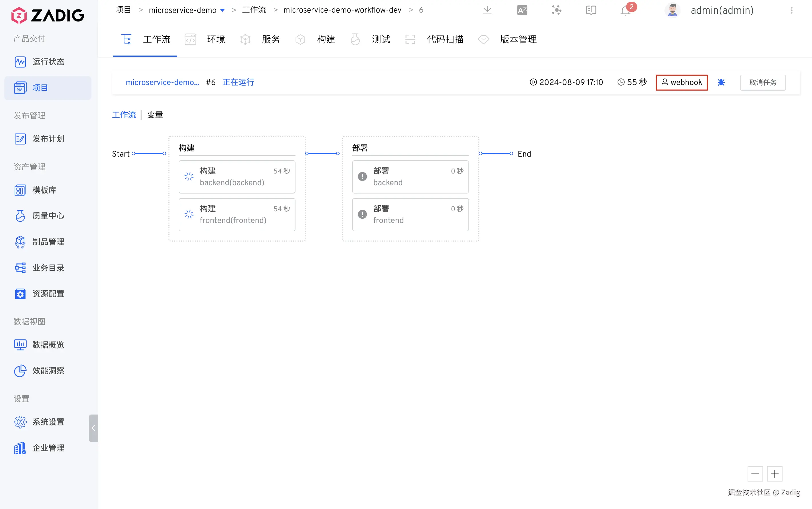Open the notification bell with badge
Viewport: 812px width, 509px height.
click(x=626, y=10)
